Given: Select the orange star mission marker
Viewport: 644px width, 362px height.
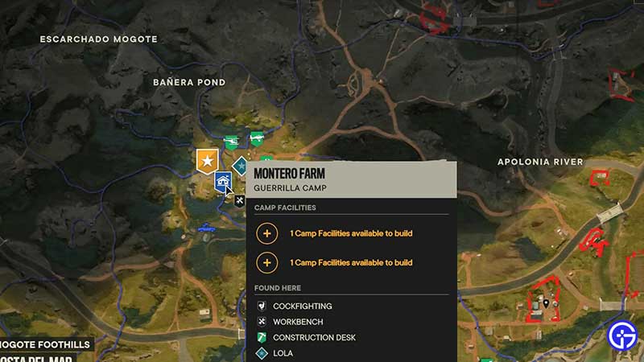Looking at the screenshot, I should (x=208, y=161).
